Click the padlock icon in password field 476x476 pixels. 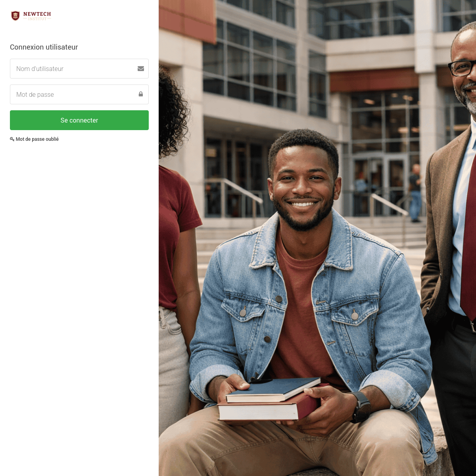click(141, 94)
